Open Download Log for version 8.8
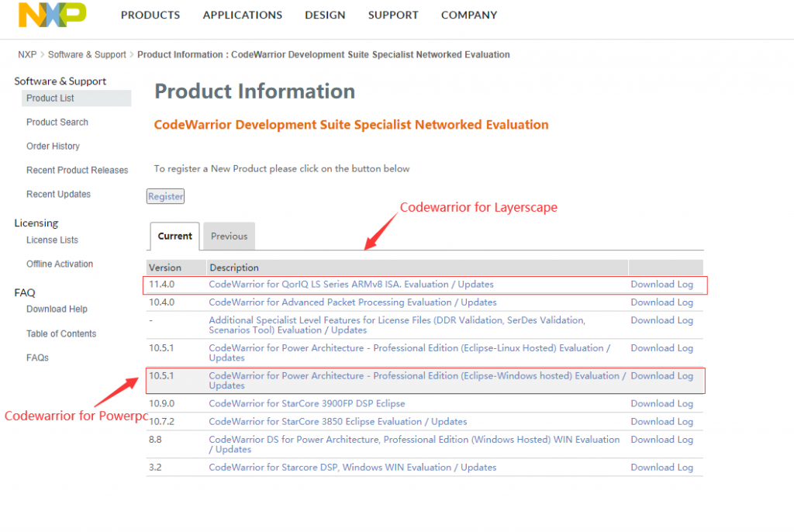This screenshot has height=532, width=794. point(662,440)
